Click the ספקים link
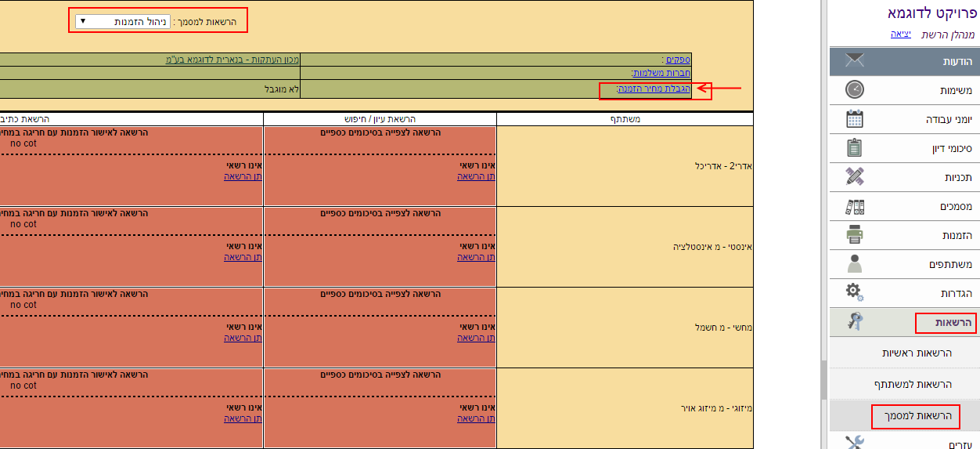Viewport: 980px width, 449px height. (676, 60)
